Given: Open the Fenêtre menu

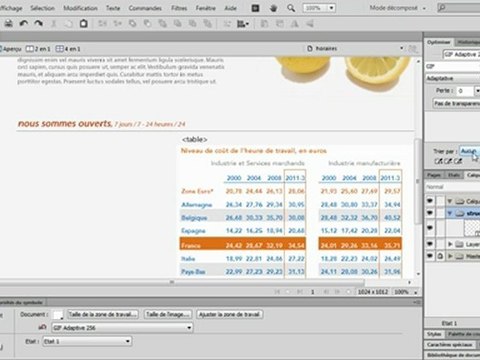Looking at the screenshot, I should [206, 8].
